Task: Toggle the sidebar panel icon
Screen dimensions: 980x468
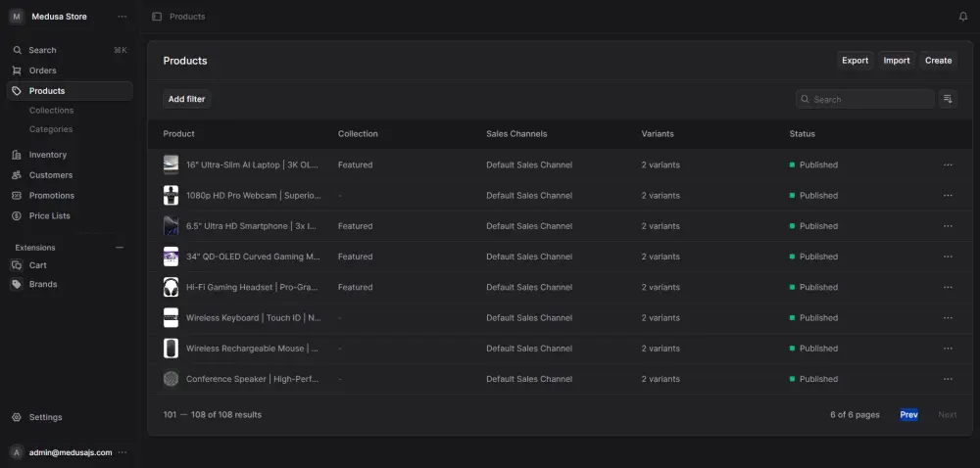Action: tap(157, 17)
